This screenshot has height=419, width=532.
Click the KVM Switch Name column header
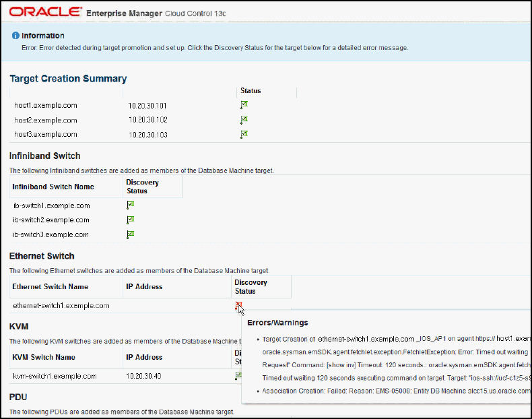click(x=44, y=357)
